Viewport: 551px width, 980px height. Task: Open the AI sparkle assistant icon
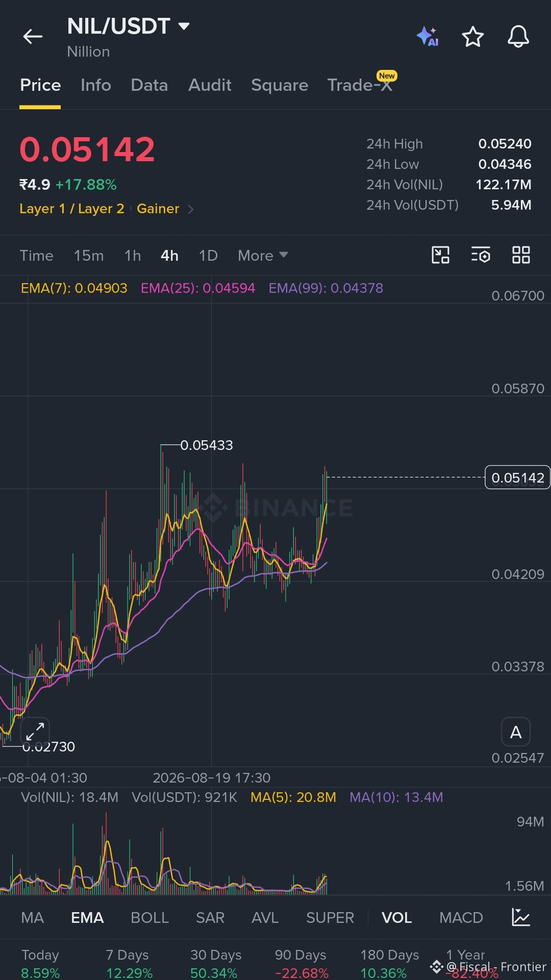click(x=428, y=37)
